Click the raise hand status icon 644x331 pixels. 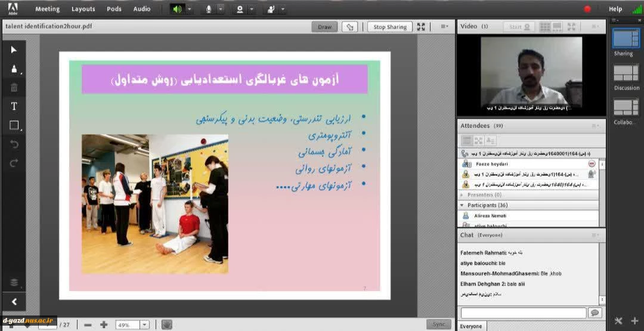tap(271, 9)
